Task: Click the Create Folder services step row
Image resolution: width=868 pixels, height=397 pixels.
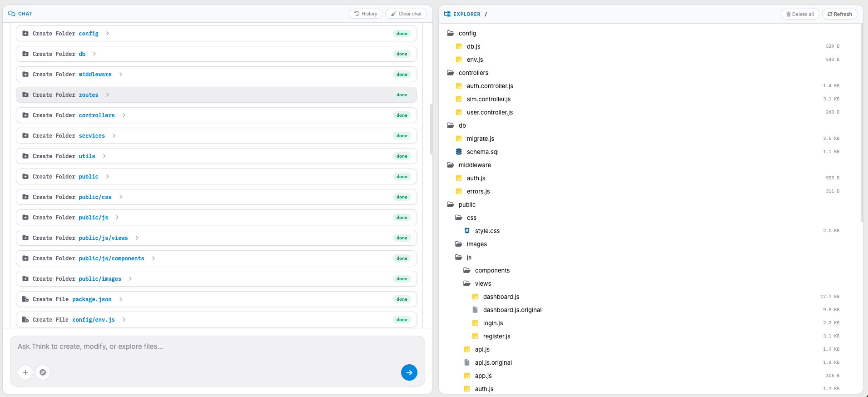Action: (216, 136)
